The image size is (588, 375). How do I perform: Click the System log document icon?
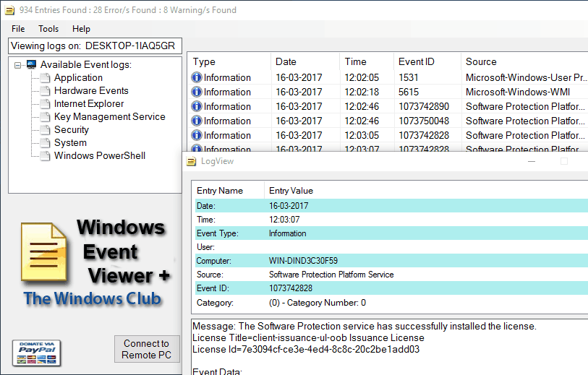45,143
